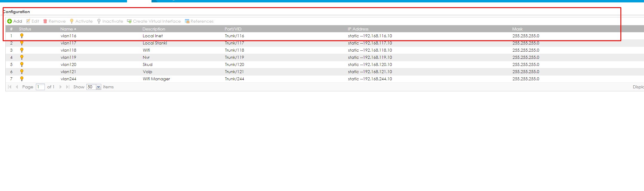Click IP address static --192.168.121.10

pos(370,72)
